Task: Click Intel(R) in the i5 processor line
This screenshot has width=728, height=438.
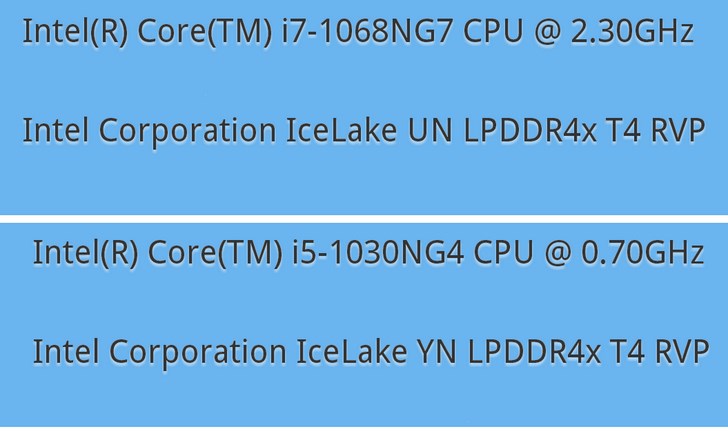Action: click(x=85, y=252)
